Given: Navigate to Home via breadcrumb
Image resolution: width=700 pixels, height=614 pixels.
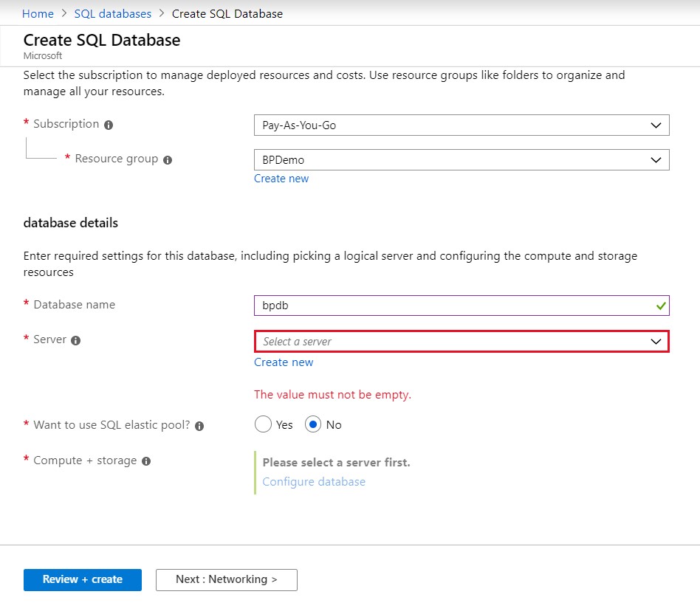Looking at the screenshot, I should pos(38,13).
